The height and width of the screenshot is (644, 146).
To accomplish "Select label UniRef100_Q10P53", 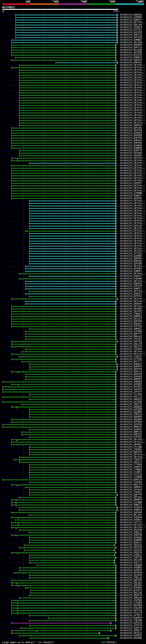I will (x=131, y=311).
